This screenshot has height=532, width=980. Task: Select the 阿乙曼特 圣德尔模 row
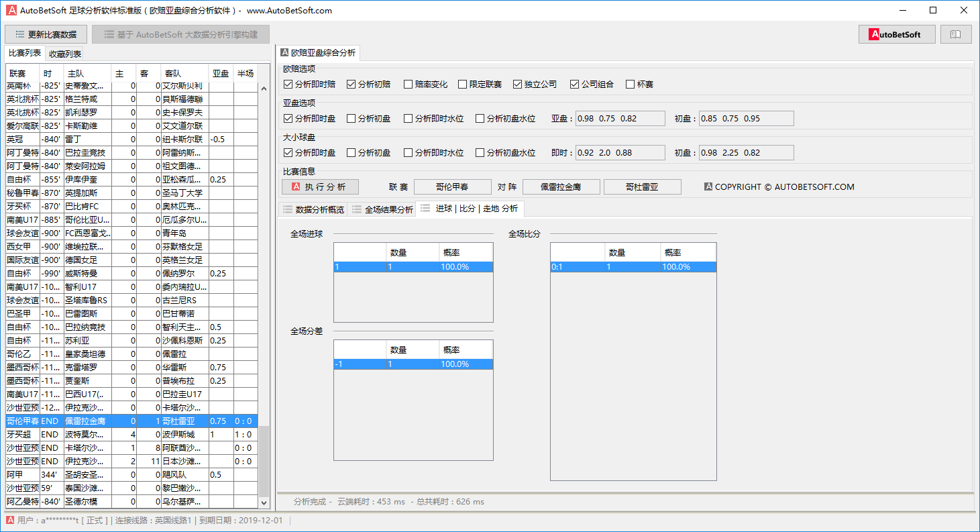click(x=131, y=501)
